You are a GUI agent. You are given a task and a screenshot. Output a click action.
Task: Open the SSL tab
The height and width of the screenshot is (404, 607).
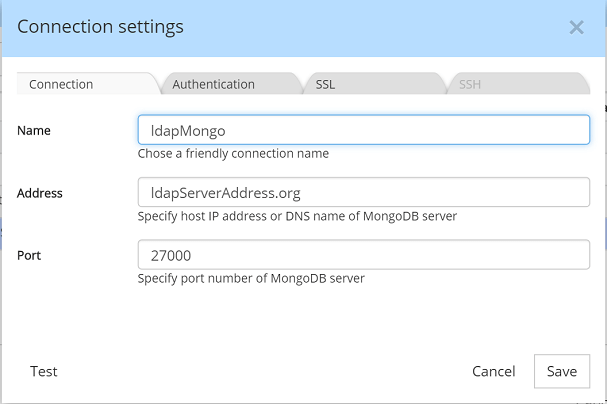click(325, 85)
